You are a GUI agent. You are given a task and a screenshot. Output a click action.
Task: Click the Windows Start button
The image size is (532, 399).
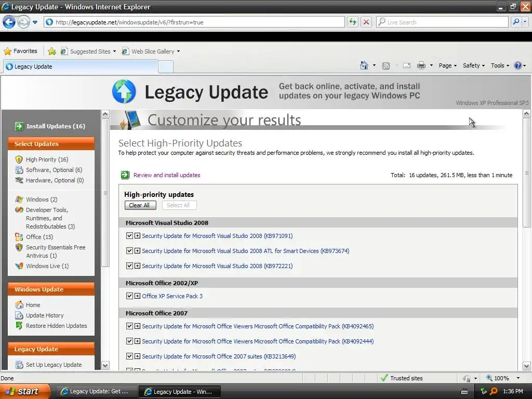coord(24,391)
